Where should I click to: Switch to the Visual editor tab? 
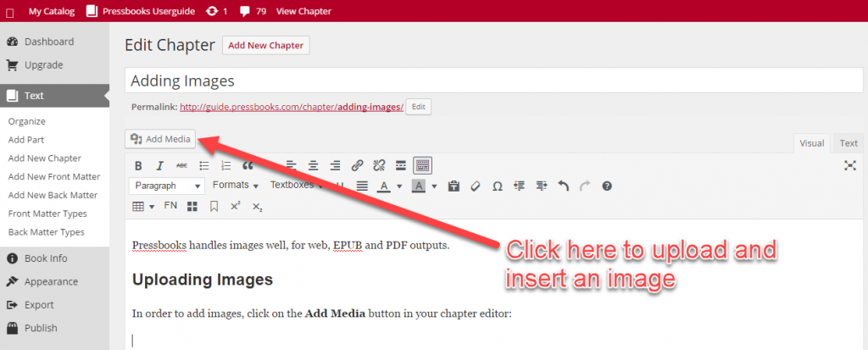pos(812,143)
